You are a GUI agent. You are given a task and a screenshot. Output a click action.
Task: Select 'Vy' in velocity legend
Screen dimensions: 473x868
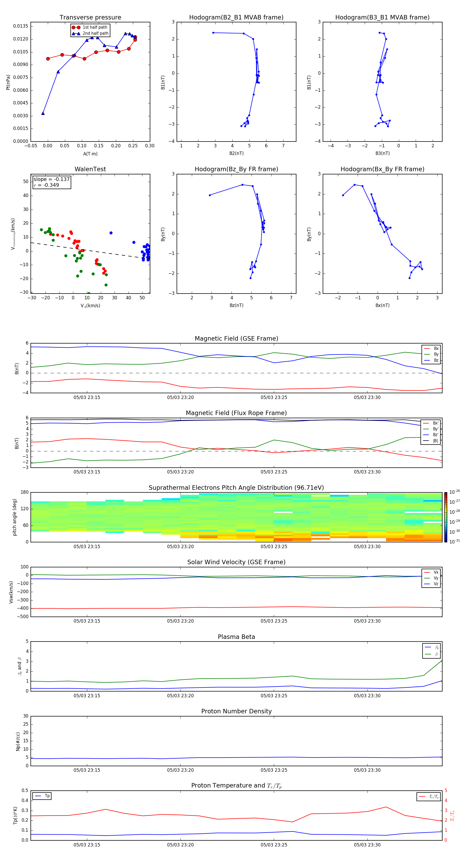(431, 578)
